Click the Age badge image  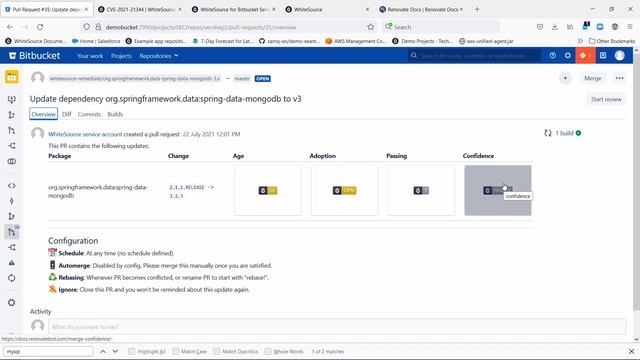click(x=268, y=190)
